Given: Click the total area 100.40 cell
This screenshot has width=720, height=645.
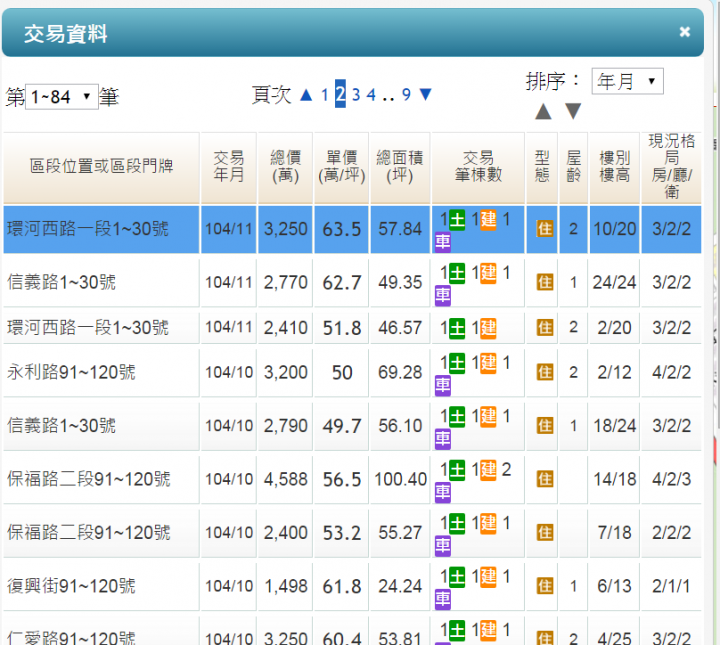Looking at the screenshot, I should [x=400, y=480].
